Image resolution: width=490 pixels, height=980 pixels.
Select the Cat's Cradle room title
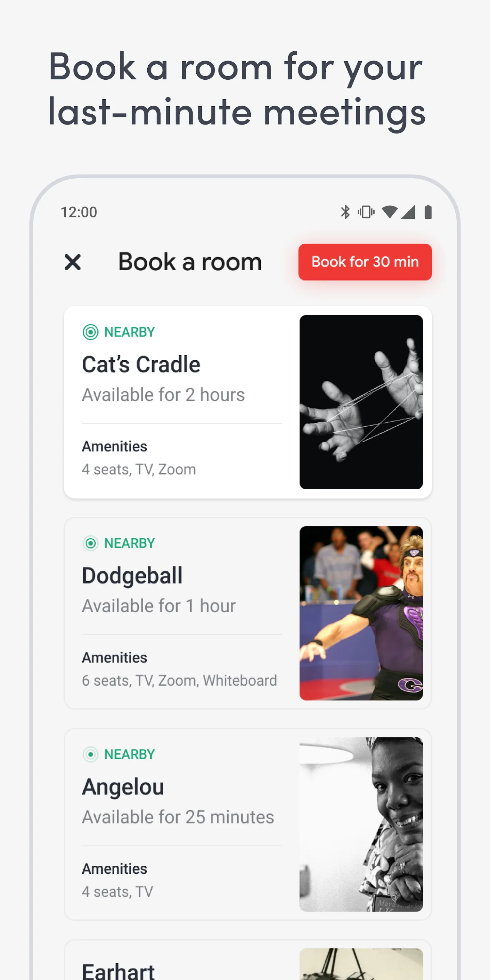[141, 364]
